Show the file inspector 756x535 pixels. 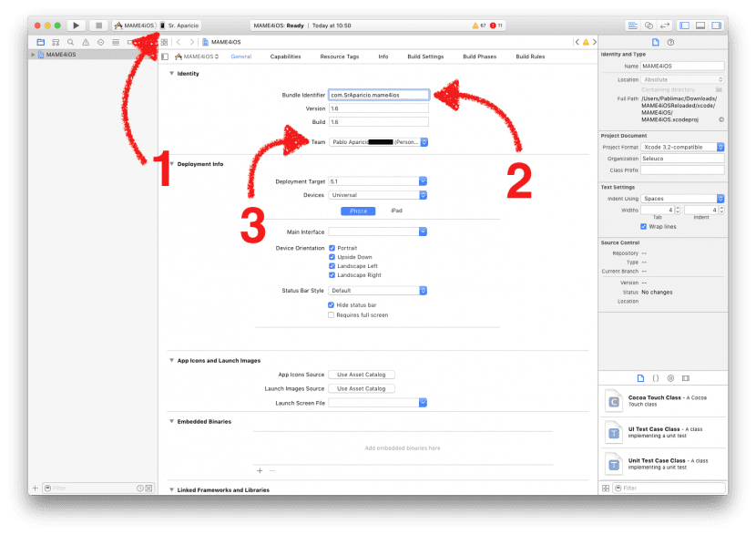coord(655,43)
